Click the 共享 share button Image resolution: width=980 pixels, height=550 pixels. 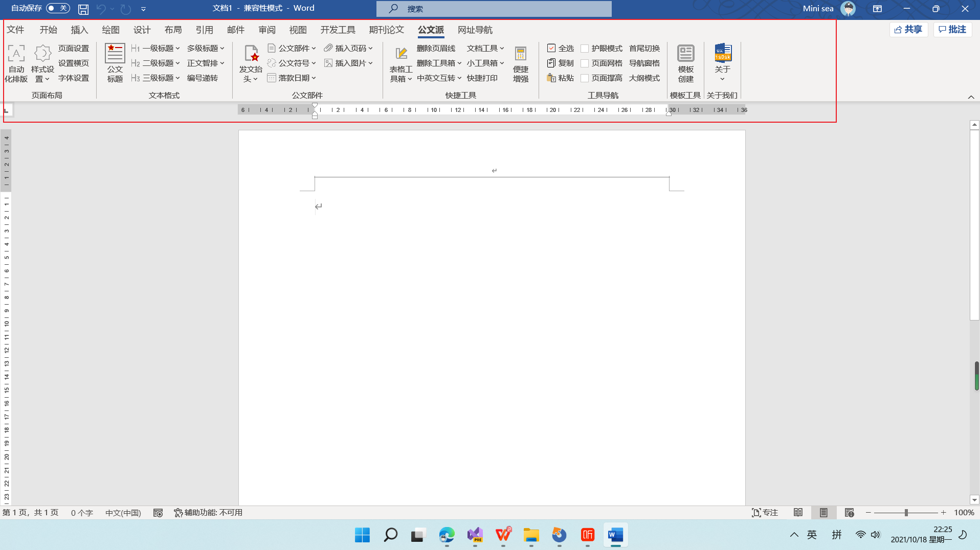click(908, 30)
